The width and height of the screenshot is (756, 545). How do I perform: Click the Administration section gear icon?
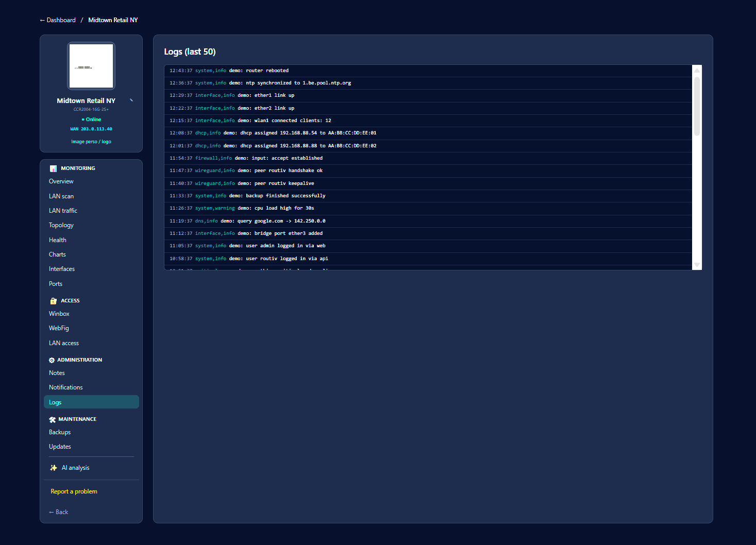pyautogui.click(x=52, y=360)
